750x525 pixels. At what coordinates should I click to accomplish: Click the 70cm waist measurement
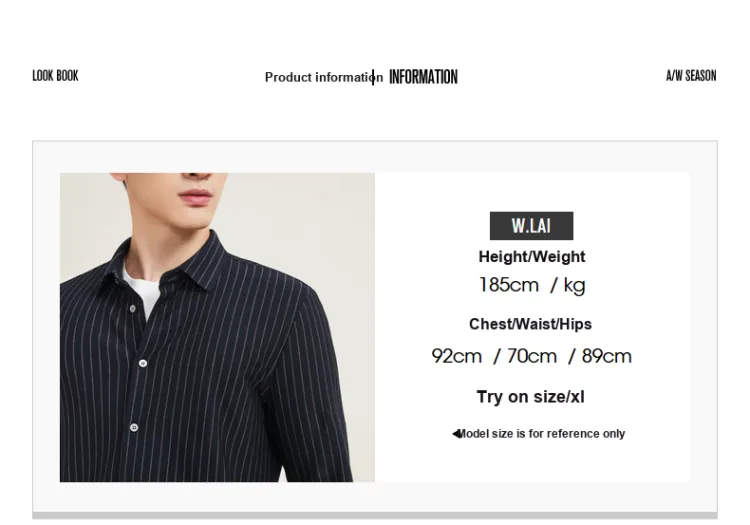pos(531,356)
